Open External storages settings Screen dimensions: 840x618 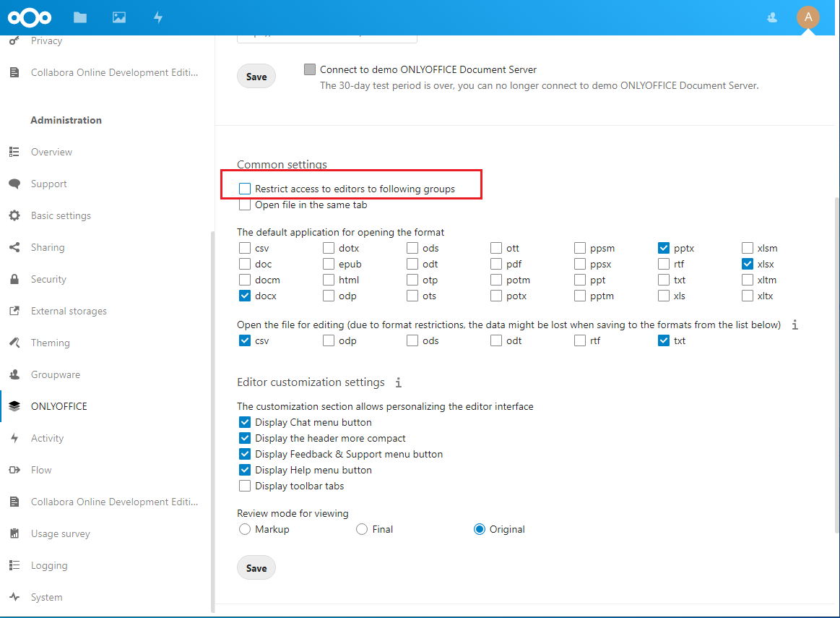click(69, 311)
